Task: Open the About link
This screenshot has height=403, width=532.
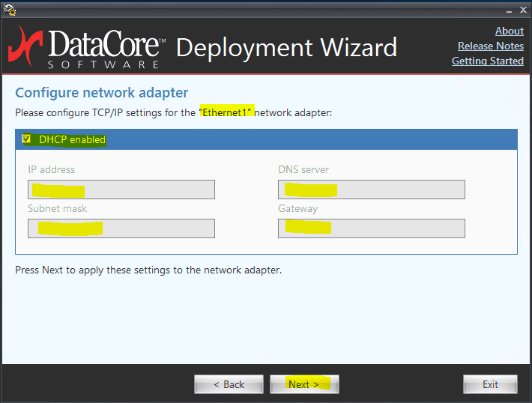Action: (509, 31)
